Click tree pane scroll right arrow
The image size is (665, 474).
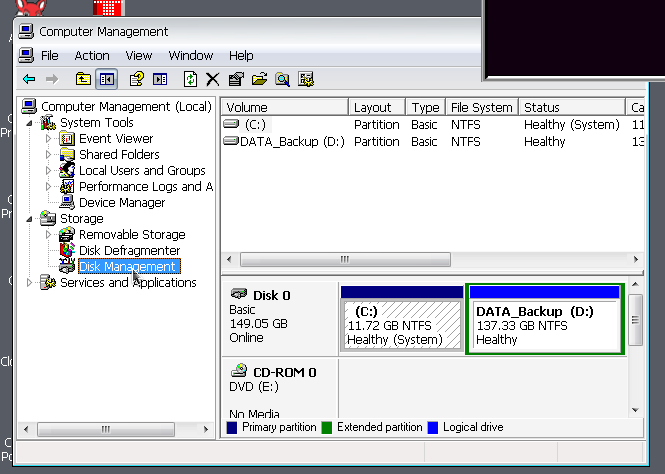(x=206, y=429)
